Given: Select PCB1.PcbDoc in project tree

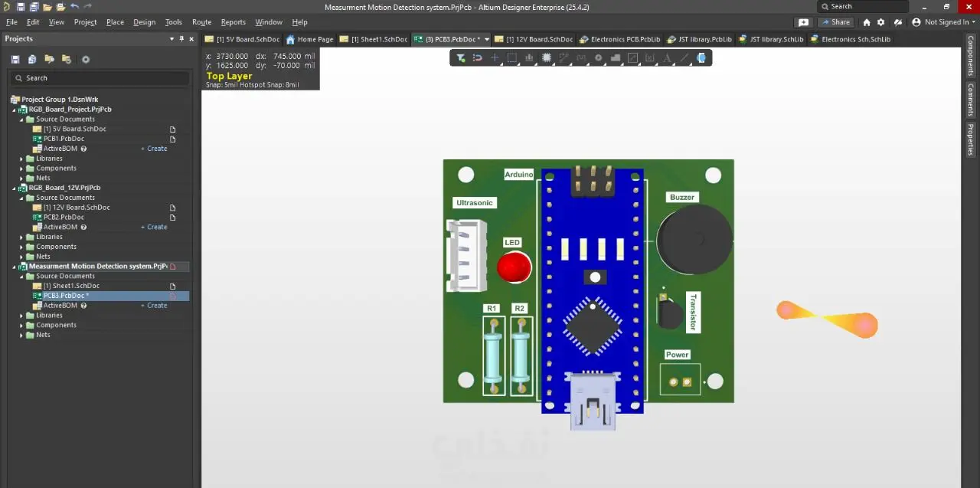Looking at the screenshot, I should pos(64,139).
